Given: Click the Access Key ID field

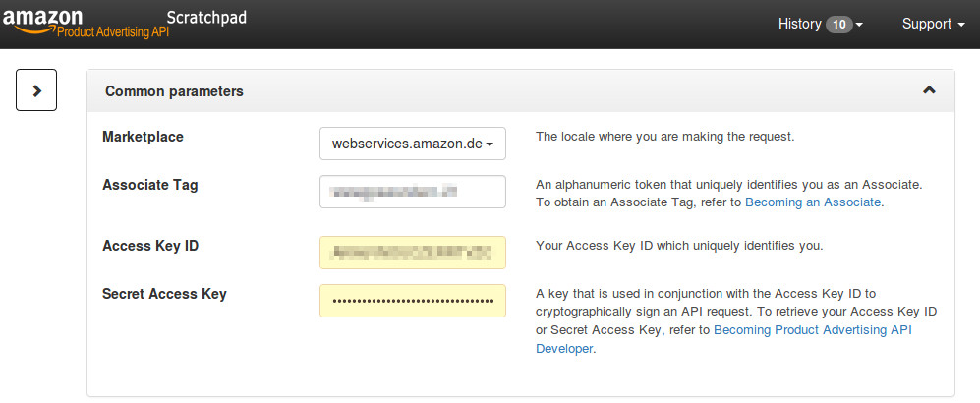Looking at the screenshot, I should click(413, 253).
